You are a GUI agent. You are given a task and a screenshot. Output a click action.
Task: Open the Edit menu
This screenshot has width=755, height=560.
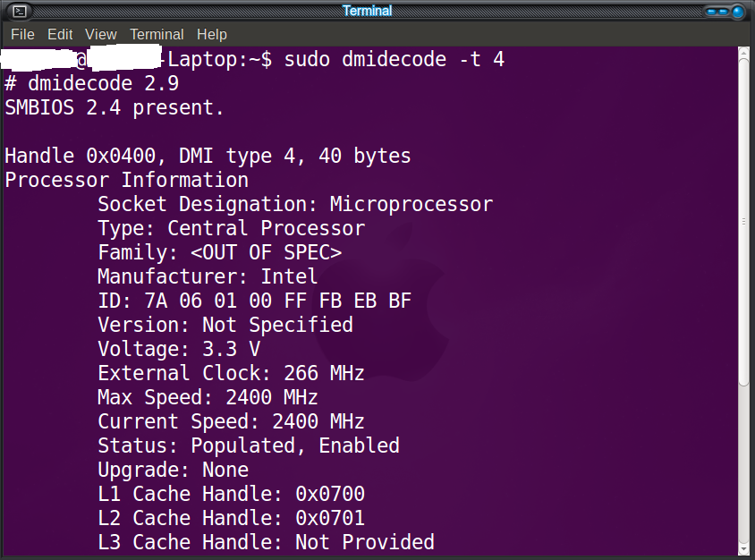60,34
